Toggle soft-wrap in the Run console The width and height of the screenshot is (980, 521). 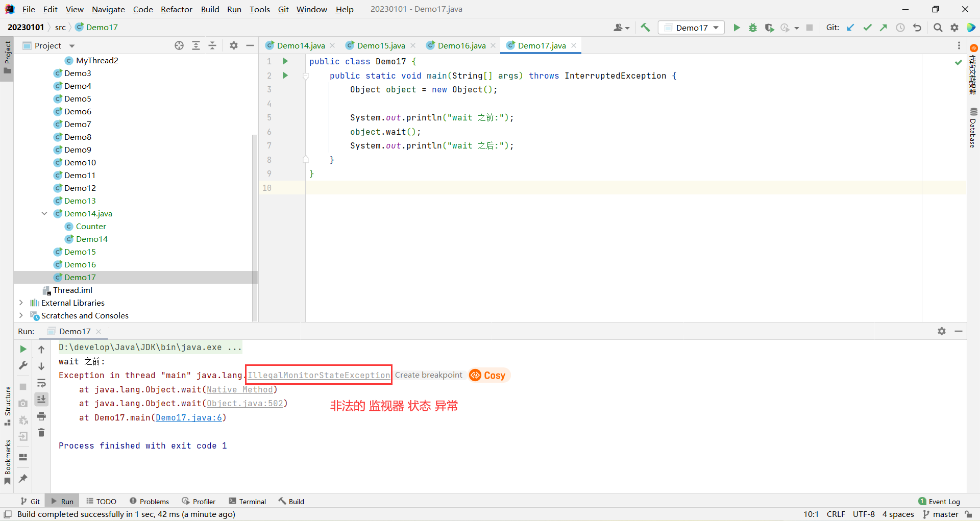pyautogui.click(x=41, y=383)
